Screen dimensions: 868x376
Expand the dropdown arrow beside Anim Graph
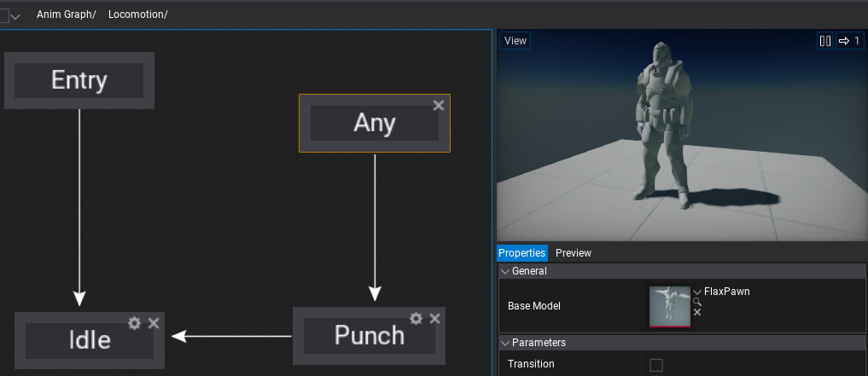coord(15,16)
